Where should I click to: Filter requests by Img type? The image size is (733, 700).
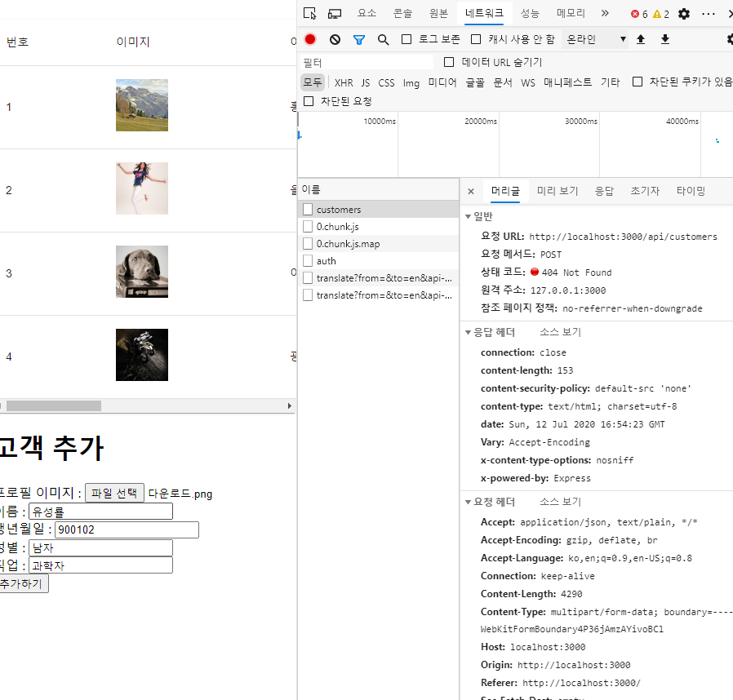(x=411, y=82)
